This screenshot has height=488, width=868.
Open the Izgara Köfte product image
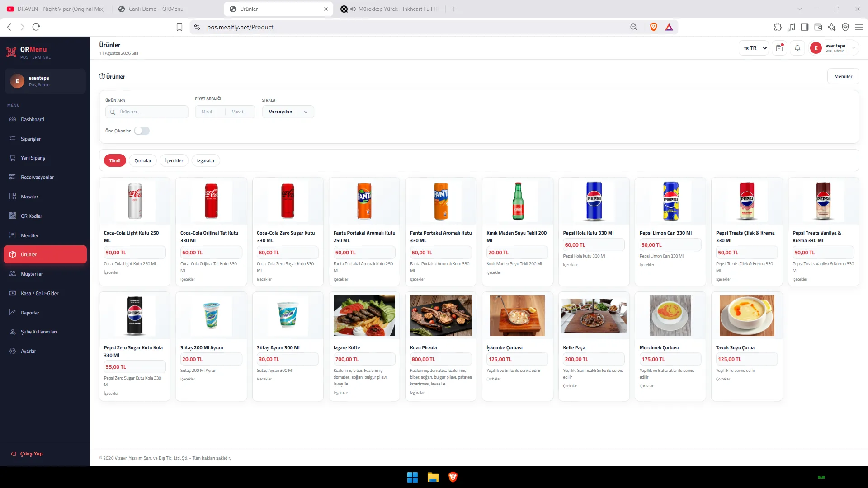[364, 316]
